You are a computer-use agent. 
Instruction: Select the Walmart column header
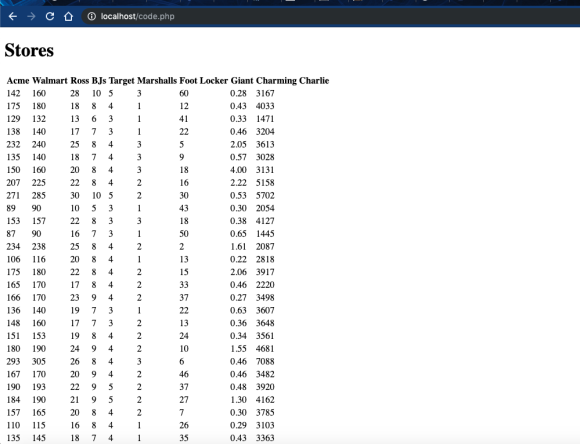(50, 81)
